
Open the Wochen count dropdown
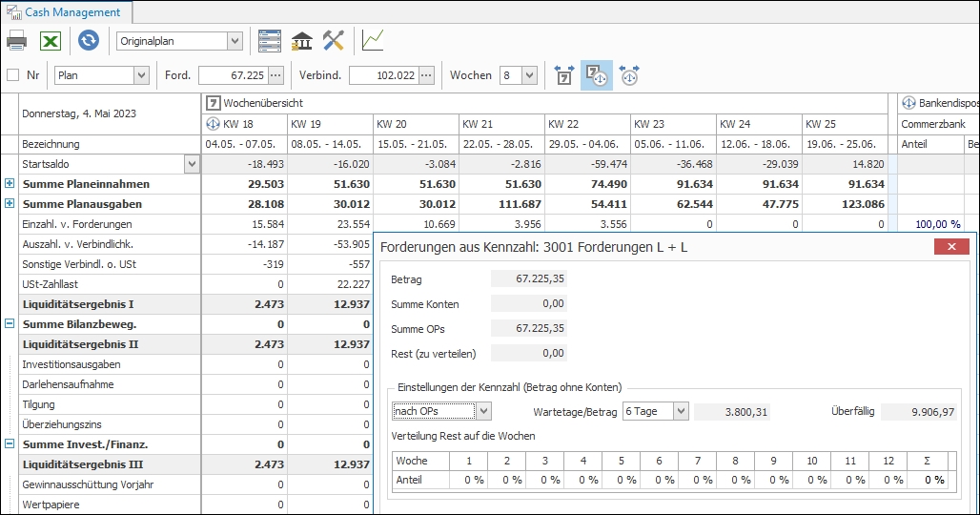(530, 75)
